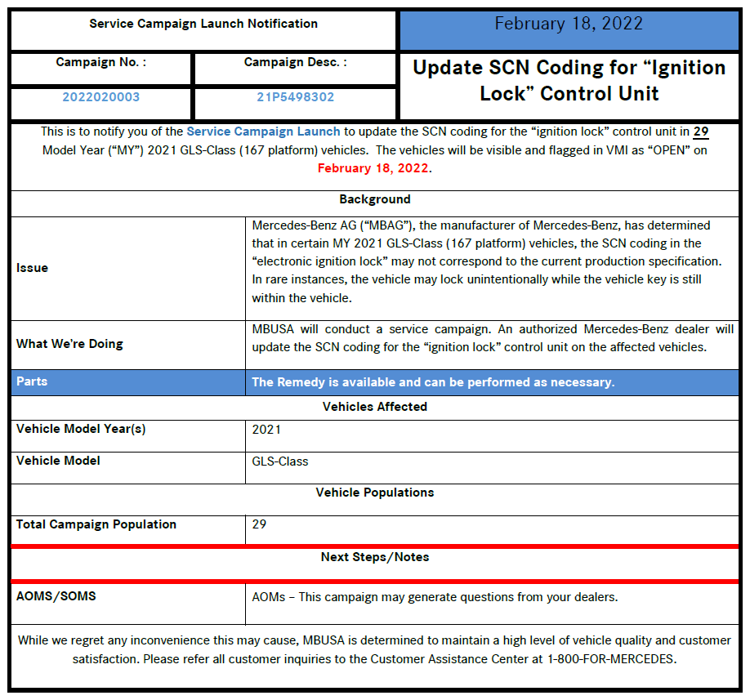Click the Issue paragraph starting 'Mercedes-Benz AG'

pos(487,261)
